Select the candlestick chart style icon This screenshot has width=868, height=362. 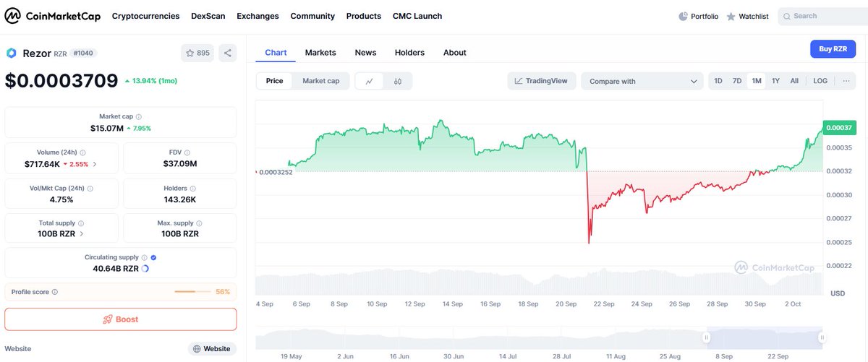click(398, 81)
